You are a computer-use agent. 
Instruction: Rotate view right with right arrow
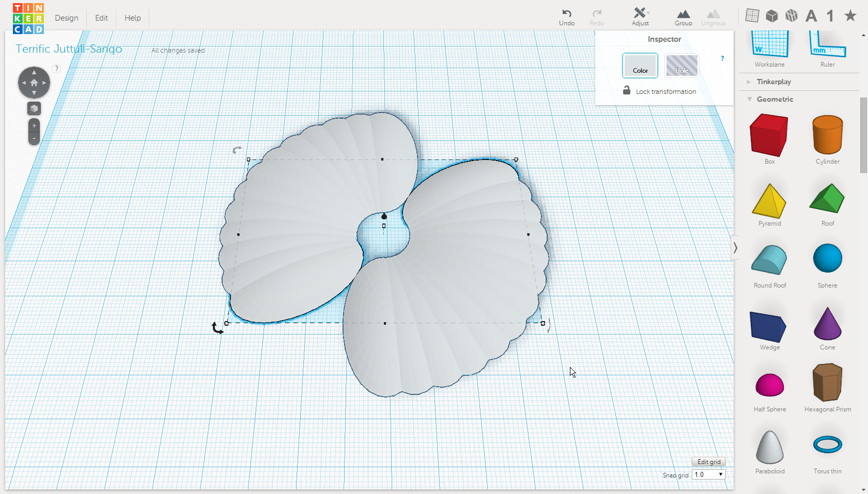click(x=44, y=83)
